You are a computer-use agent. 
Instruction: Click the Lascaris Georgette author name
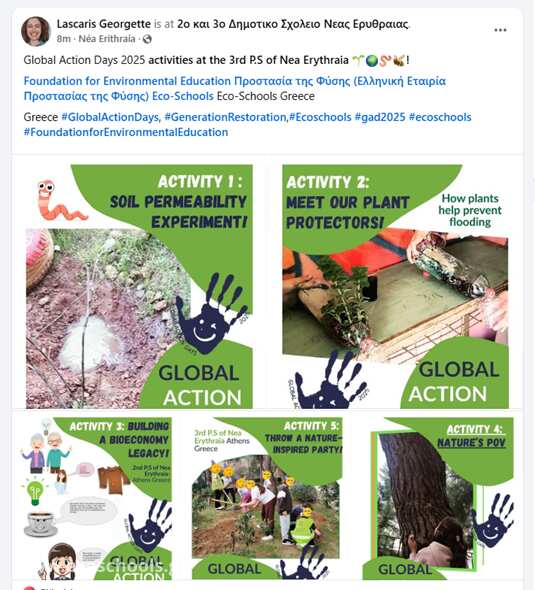pyautogui.click(x=103, y=24)
